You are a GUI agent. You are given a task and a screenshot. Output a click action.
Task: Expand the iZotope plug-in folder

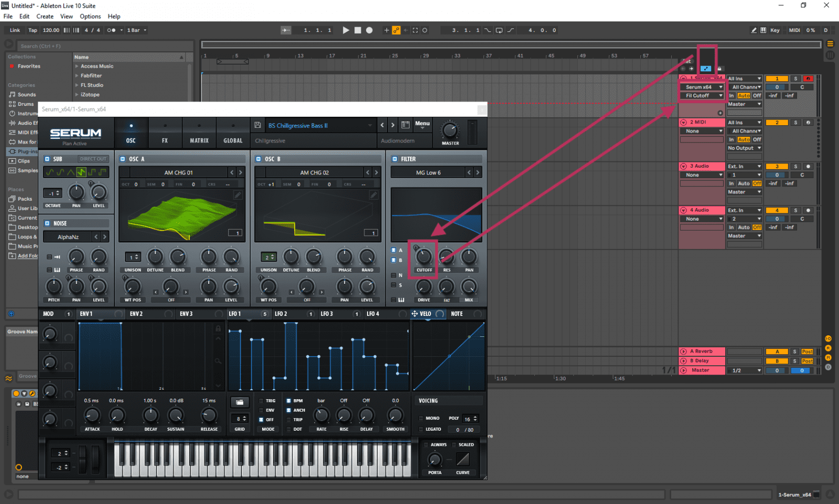coord(77,95)
